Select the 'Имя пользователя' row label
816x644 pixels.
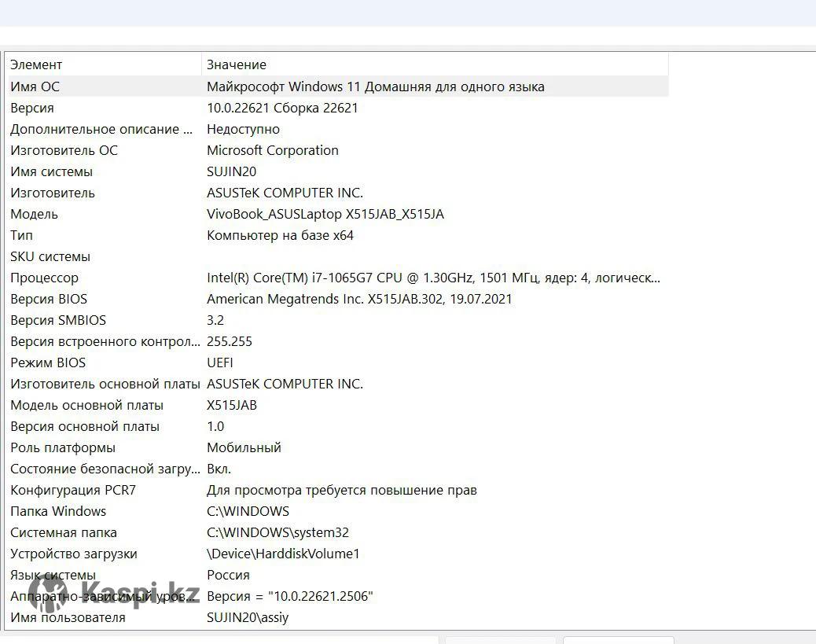[68, 617]
